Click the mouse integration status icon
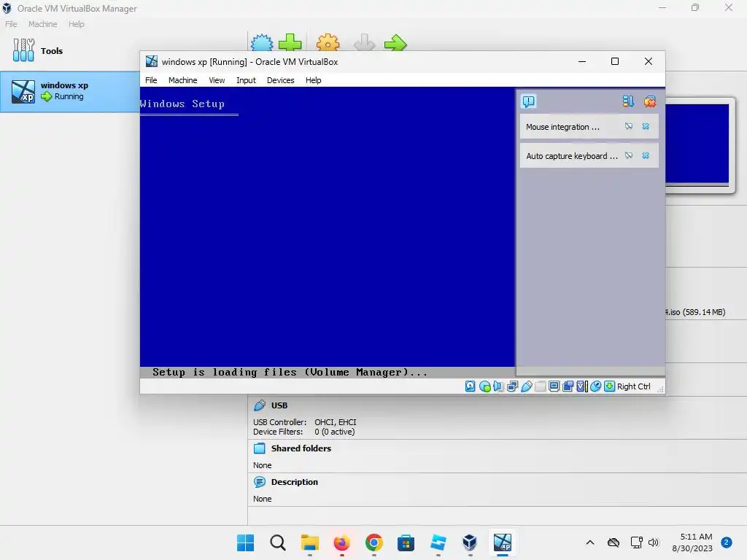The height and width of the screenshot is (560, 747). pyautogui.click(x=595, y=386)
